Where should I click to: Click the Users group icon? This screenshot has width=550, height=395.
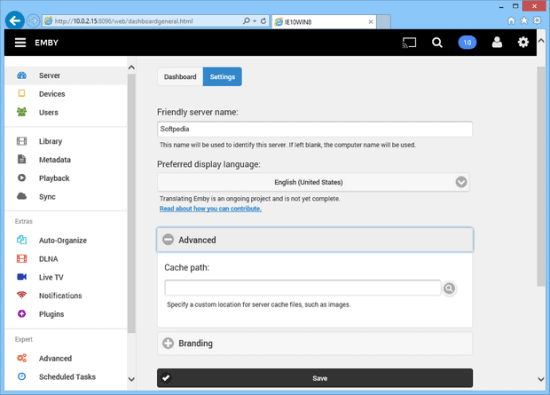click(22, 112)
